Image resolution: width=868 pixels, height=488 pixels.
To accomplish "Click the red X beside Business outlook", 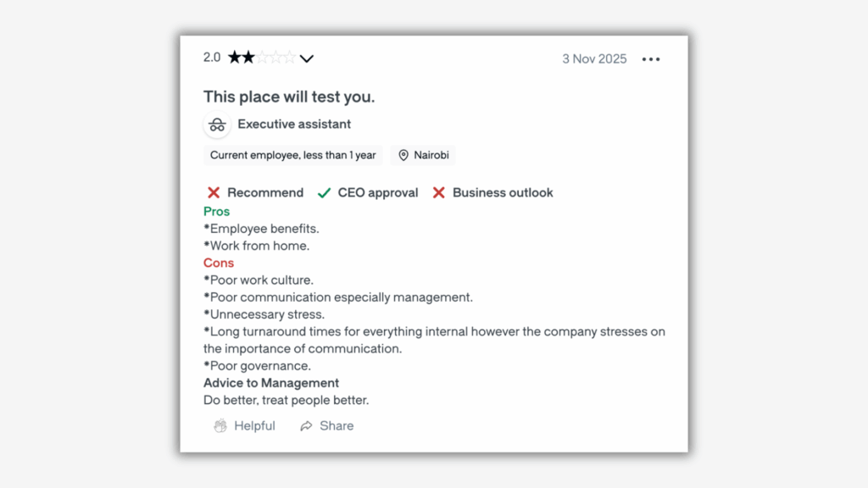I will pos(438,192).
